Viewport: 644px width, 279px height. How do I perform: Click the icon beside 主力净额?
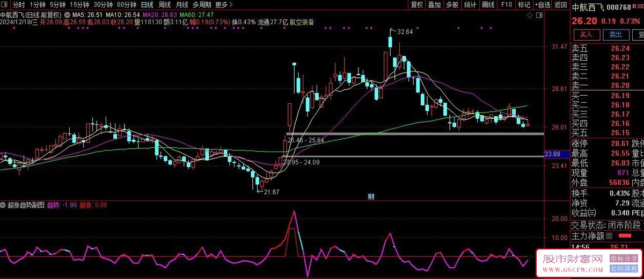[609, 236]
